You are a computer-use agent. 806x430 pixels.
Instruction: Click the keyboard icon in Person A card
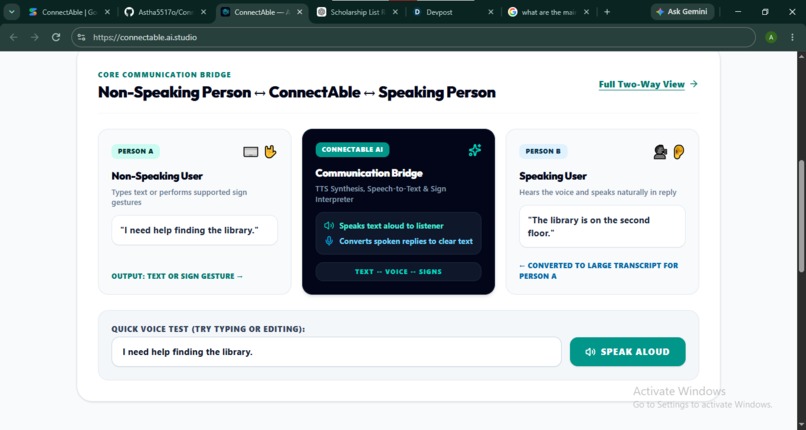point(250,152)
